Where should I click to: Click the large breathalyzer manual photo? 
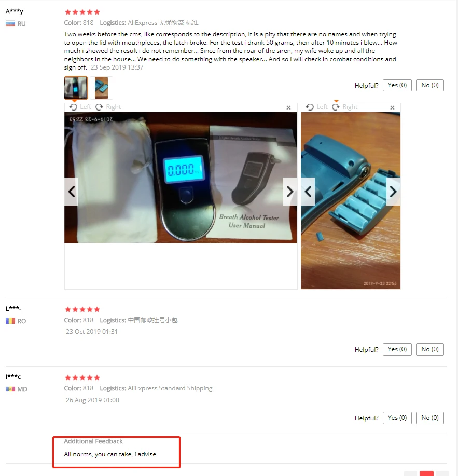[181, 178]
